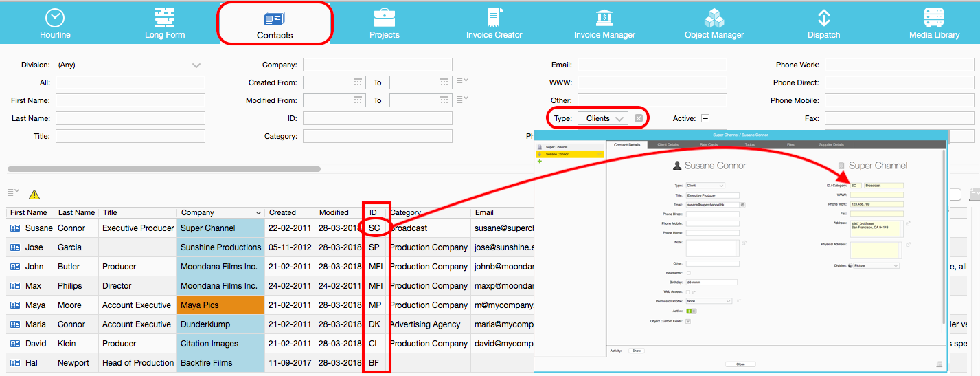The width and height of the screenshot is (980, 376).
Task: Toggle the Active tri-state checkbox filter
Action: tap(705, 118)
